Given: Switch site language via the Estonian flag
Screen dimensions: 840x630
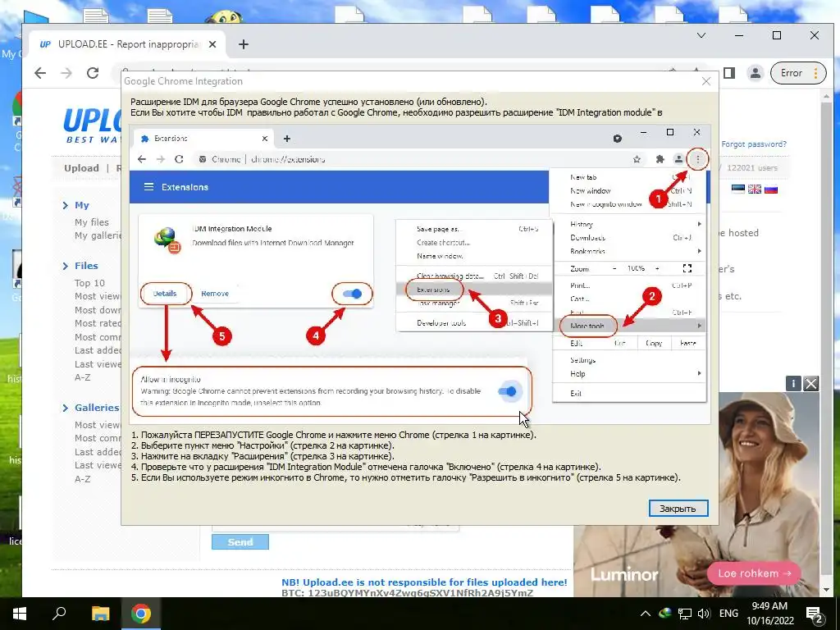Looking at the screenshot, I should coord(738,189).
